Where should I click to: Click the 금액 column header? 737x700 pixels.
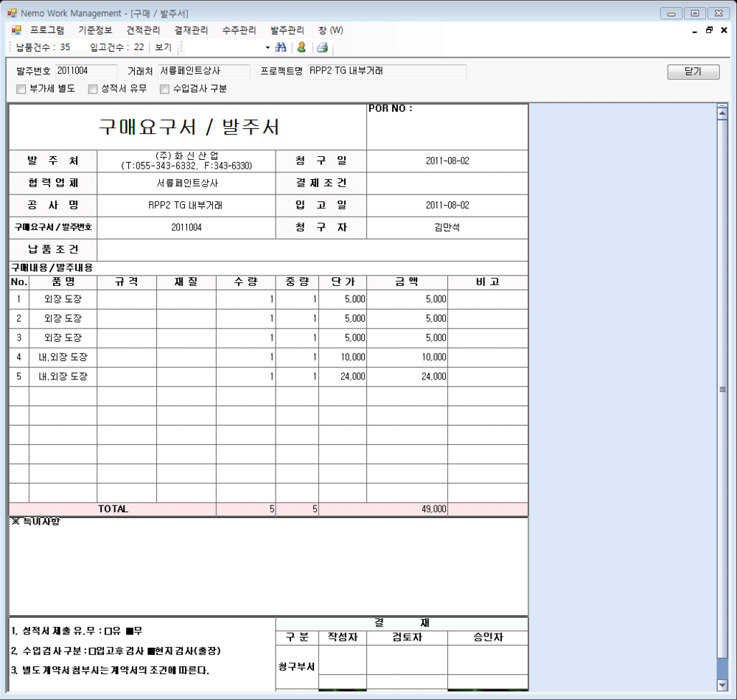tap(407, 282)
